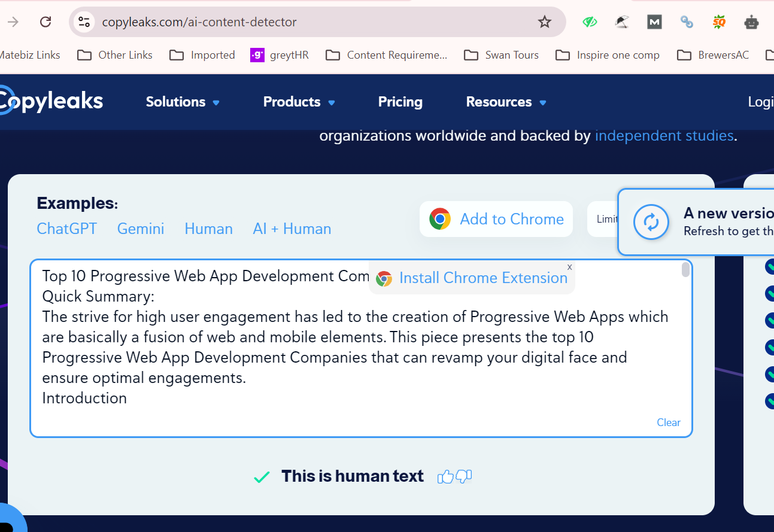The width and height of the screenshot is (774, 532).
Task: Click the 'Examples:' label
Action: point(77,203)
